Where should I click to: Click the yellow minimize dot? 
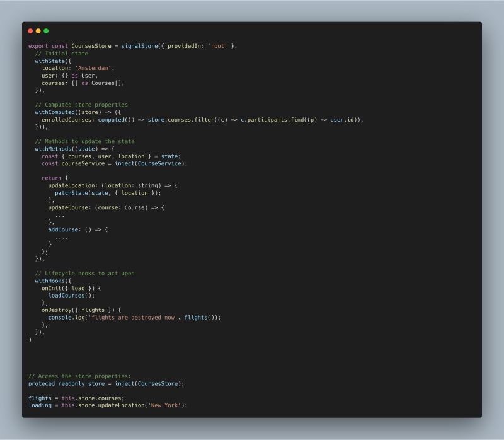[38, 31]
